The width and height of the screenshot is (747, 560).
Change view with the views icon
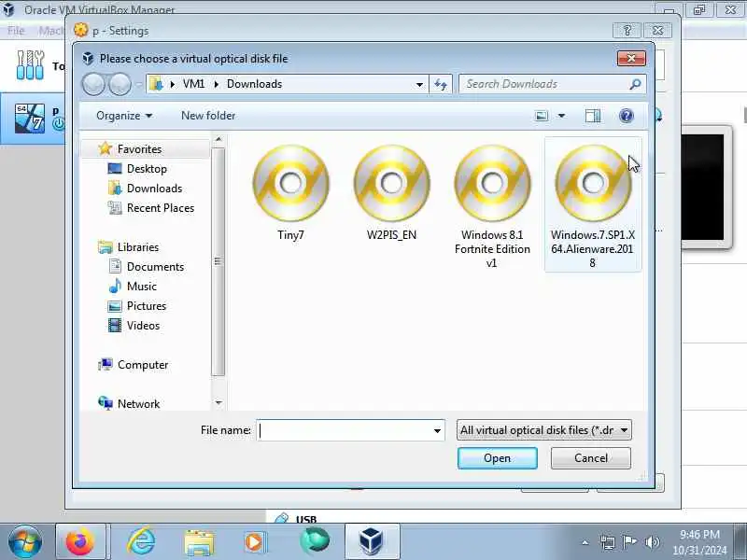[x=542, y=116]
